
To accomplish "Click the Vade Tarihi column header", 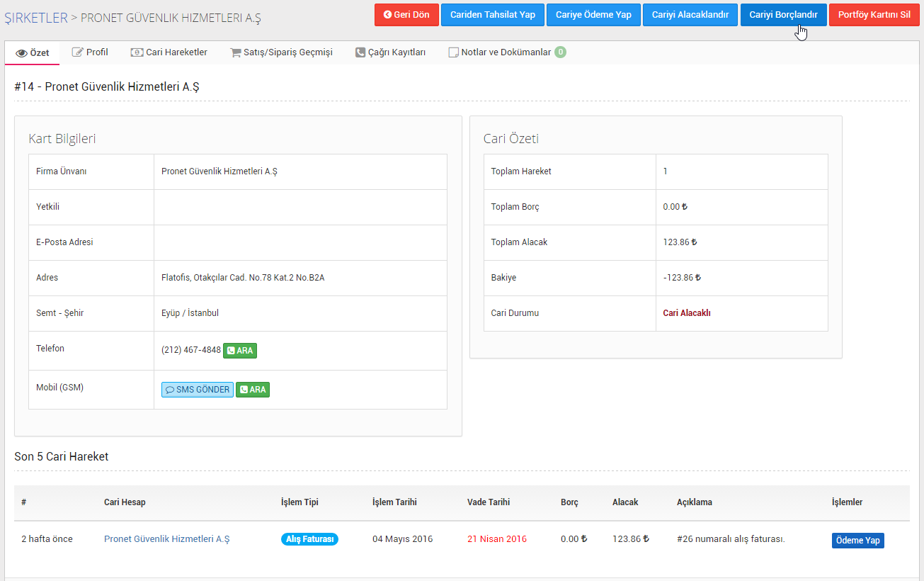I will click(489, 502).
